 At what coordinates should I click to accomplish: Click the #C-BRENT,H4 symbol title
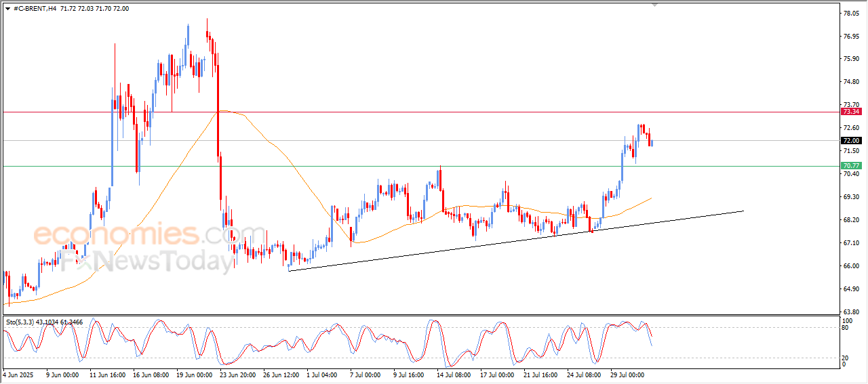(35, 8)
